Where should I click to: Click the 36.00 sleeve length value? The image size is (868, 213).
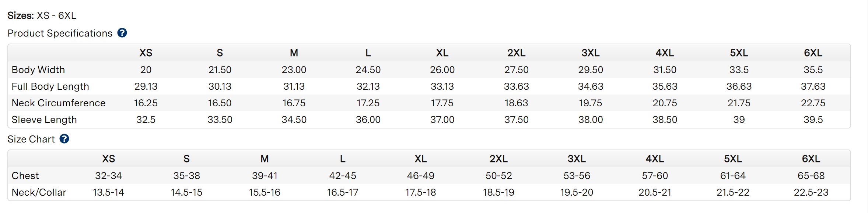pyautogui.click(x=368, y=120)
